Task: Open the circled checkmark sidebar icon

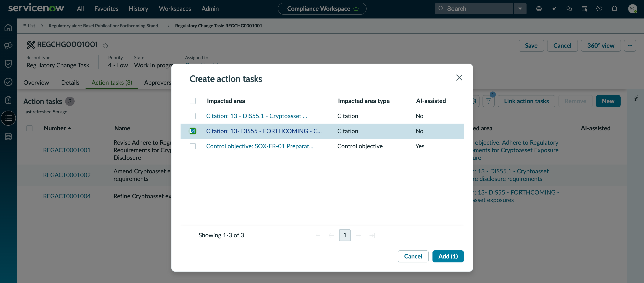Action: click(x=8, y=82)
